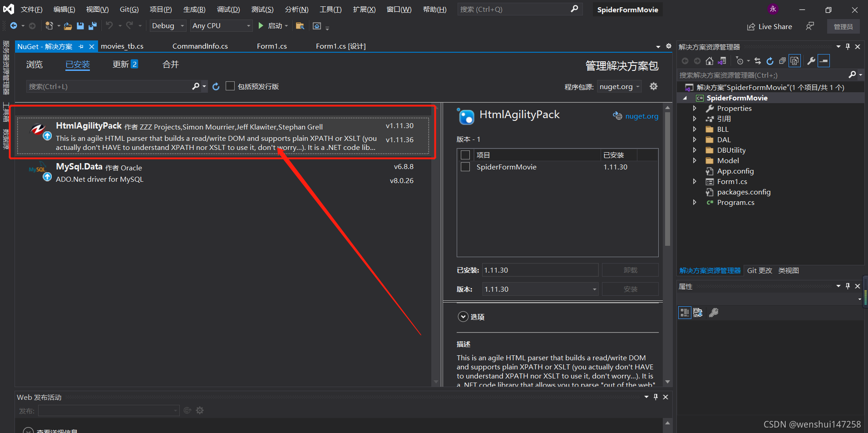Open the 生成(B) menu
868x433 pixels.
click(194, 10)
